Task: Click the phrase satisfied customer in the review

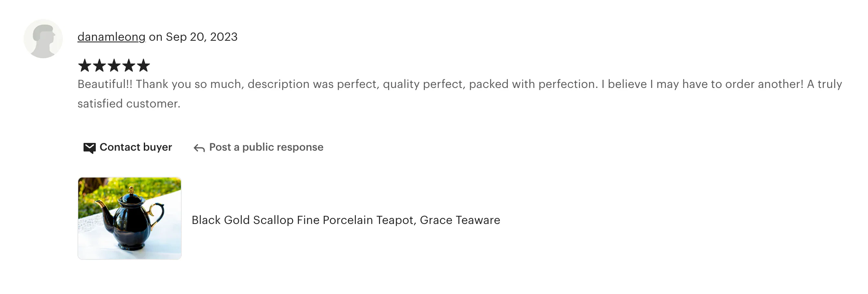Action: point(128,103)
